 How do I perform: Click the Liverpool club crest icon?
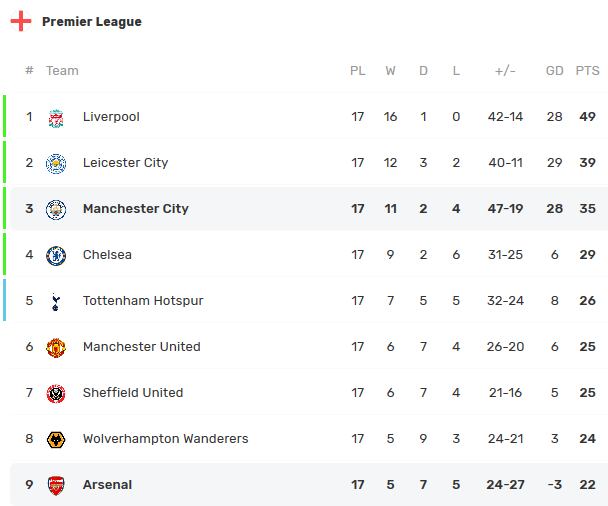point(56,117)
